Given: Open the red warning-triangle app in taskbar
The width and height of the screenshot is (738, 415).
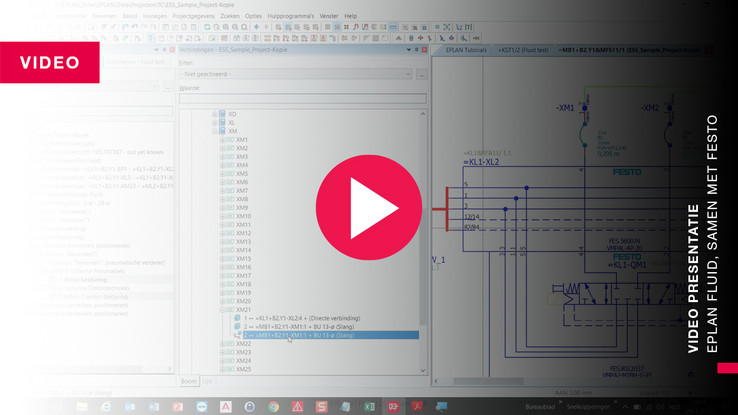Looking at the screenshot, I should click(x=297, y=407).
